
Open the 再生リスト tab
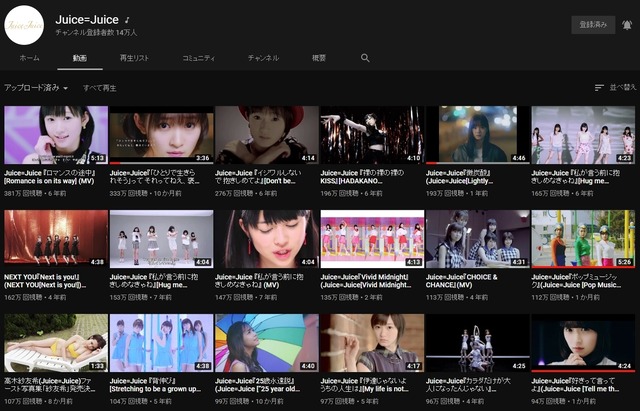(x=134, y=58)
